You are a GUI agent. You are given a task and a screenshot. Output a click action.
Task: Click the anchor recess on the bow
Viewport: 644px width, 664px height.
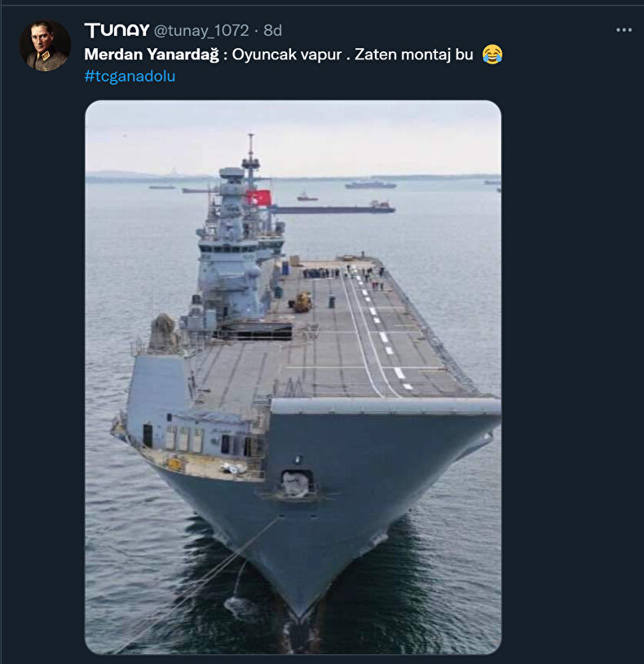(x=295, y=483)
